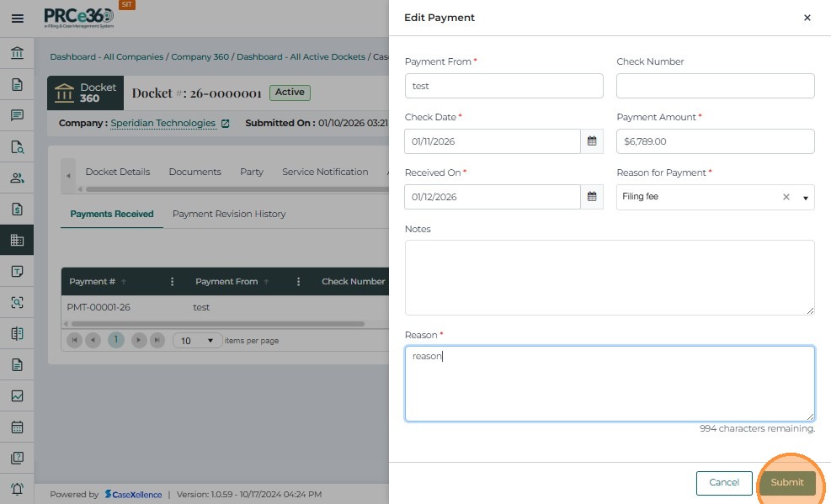Screen dimensions: 831x504
Task: Clear the Filing fee selection
Action: pos(786,197)
